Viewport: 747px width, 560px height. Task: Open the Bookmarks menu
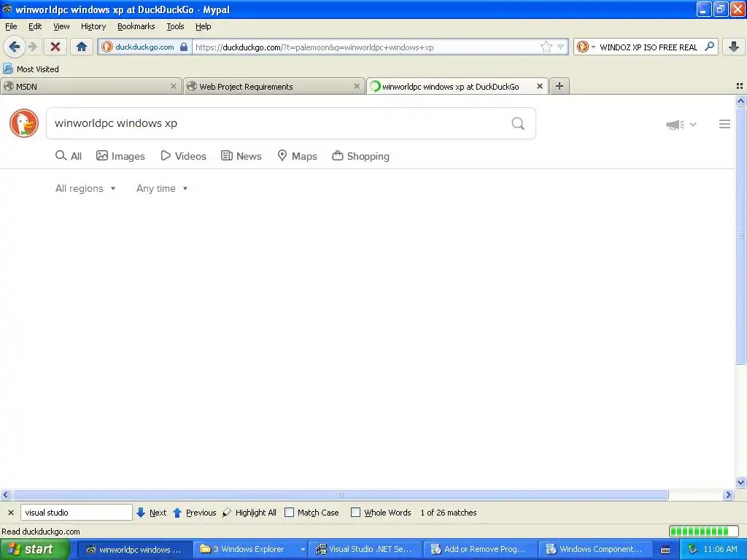point(136,26)
